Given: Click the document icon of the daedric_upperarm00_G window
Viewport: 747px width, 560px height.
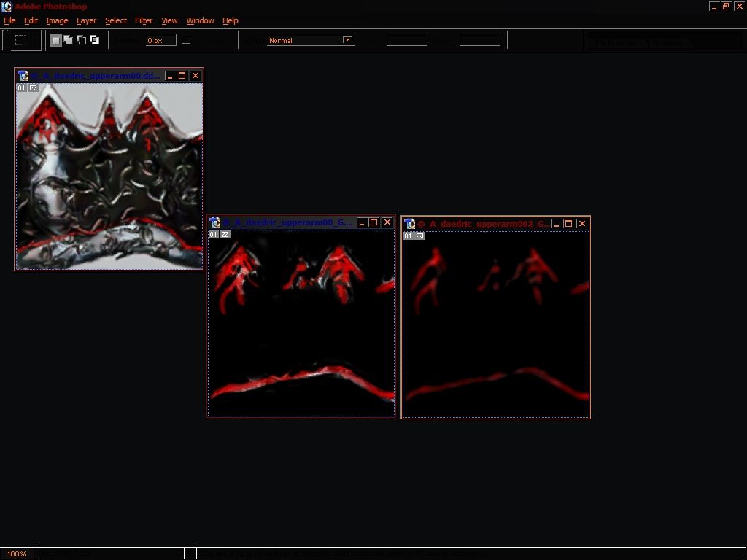Looking at the screenshot, I should point(215,222).
